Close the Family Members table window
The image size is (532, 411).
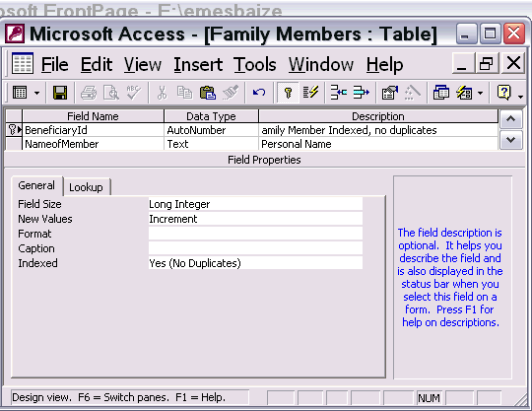[513, 63]
